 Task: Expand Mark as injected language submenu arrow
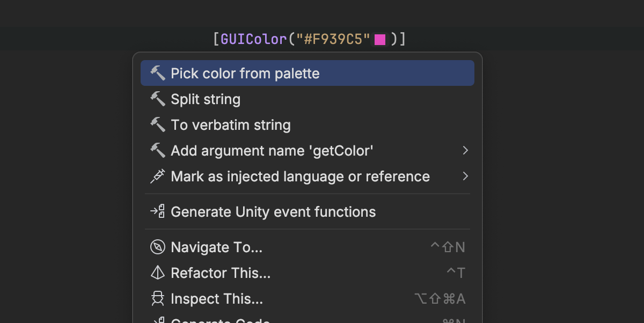[x=465, y=176]
